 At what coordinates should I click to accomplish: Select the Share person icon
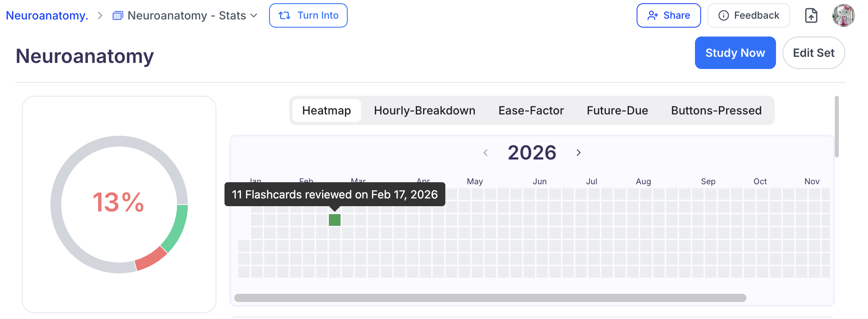(x=653, y=15)
